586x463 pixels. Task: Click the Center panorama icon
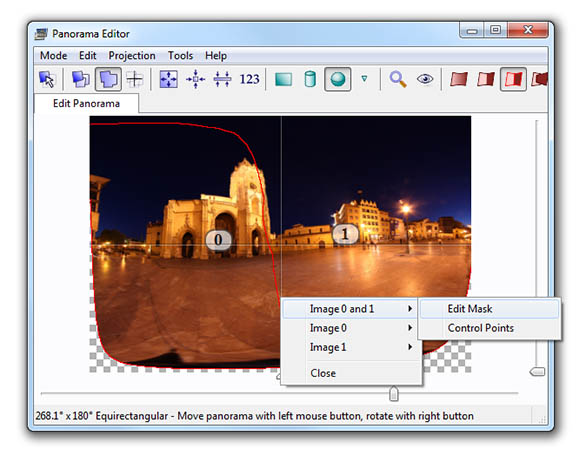[x=195, y=79]
